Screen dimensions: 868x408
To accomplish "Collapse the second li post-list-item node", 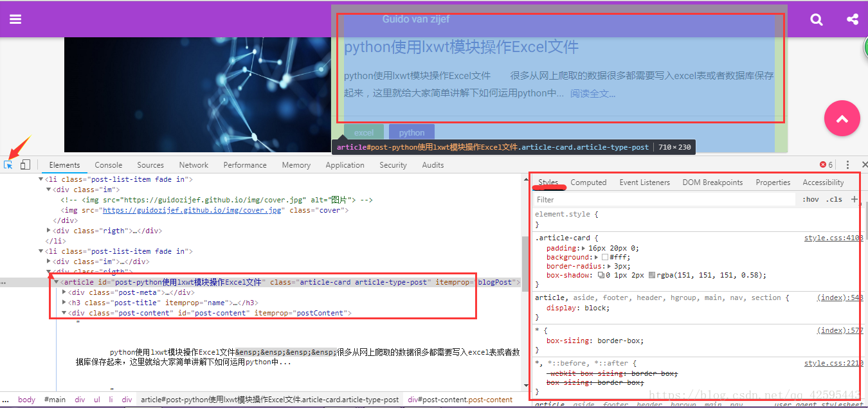I will pyautogui.click(x=42, y=251).
